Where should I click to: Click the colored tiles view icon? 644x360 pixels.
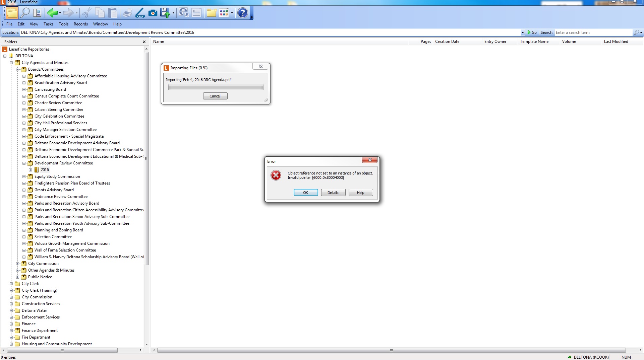point(224,13)
